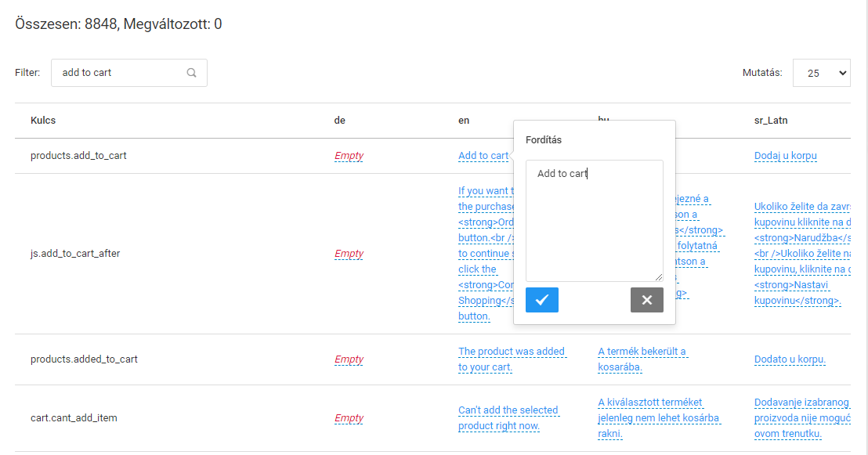Edit empty German value for cart.cant_add_item
The width and height of the screenshot is (868, 455).
349,418
